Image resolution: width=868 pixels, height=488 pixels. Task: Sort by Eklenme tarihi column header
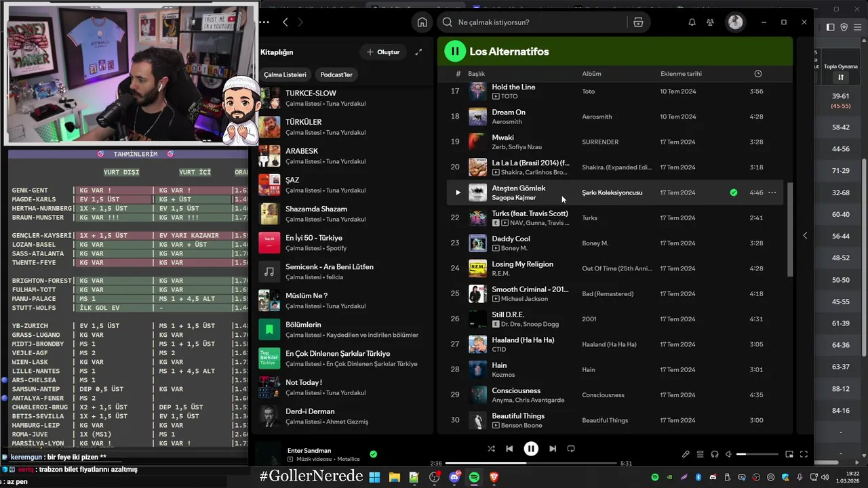(681, 74)
